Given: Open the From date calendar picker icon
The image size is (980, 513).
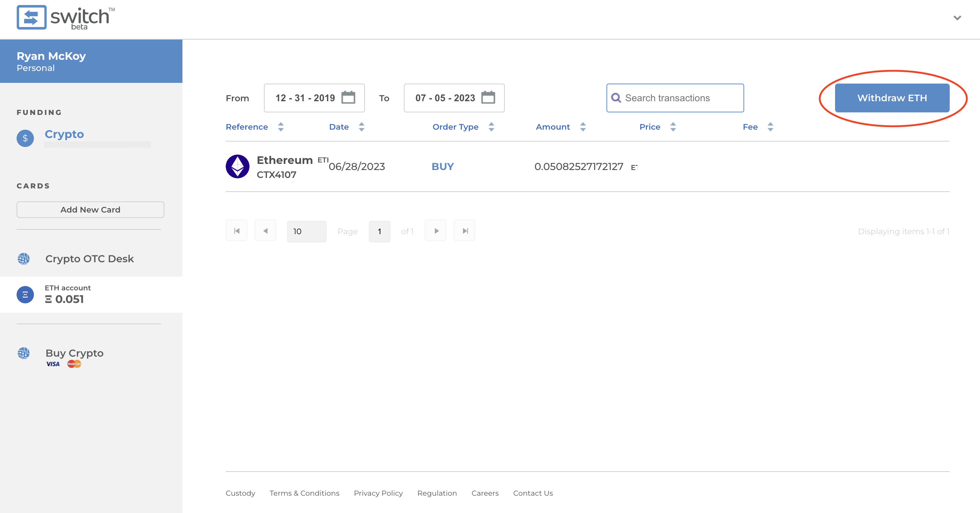Looking at the screenshot, I should coord(348,98).
